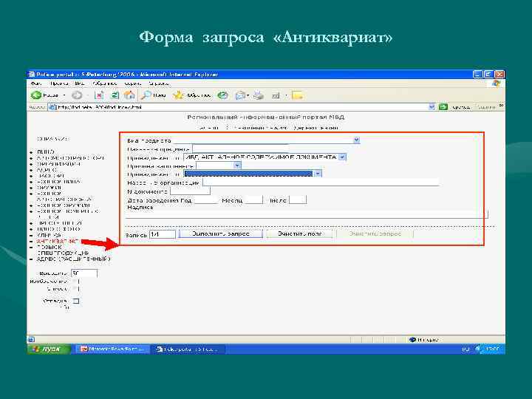Open Favorites via yellow star icon
Viewport: 532px width, 399px height.
pos(178,95)
